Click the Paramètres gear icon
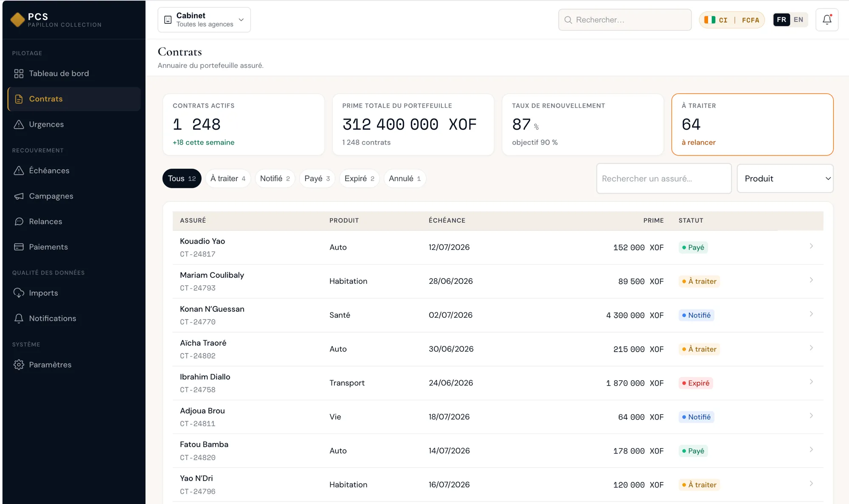The image size is (849, 504). coord(19,365)
